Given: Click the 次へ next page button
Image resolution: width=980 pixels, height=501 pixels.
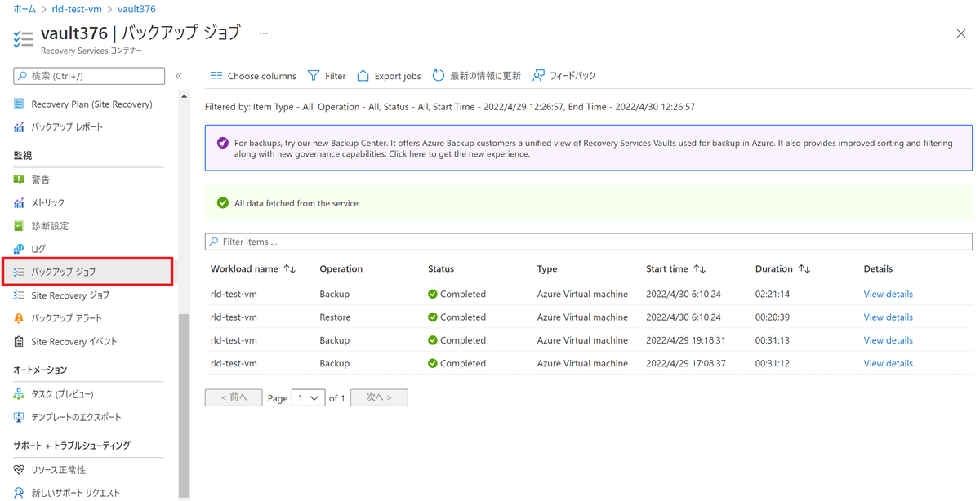Looking at the screenshot, I should coord(379,397).
